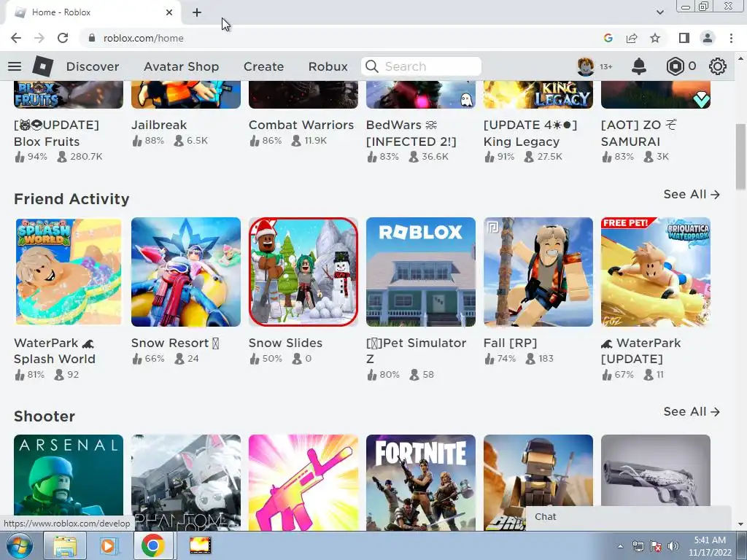The width and height of the screenshot is (747, 560).
Task: Click the Chrome taskbar icon
Action: pos(152,545)
